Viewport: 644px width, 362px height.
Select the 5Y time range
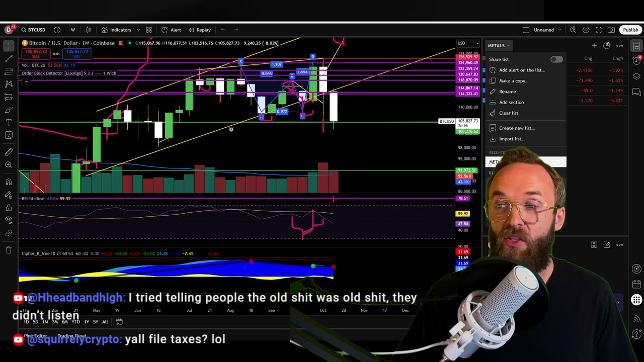click(96, 322)
